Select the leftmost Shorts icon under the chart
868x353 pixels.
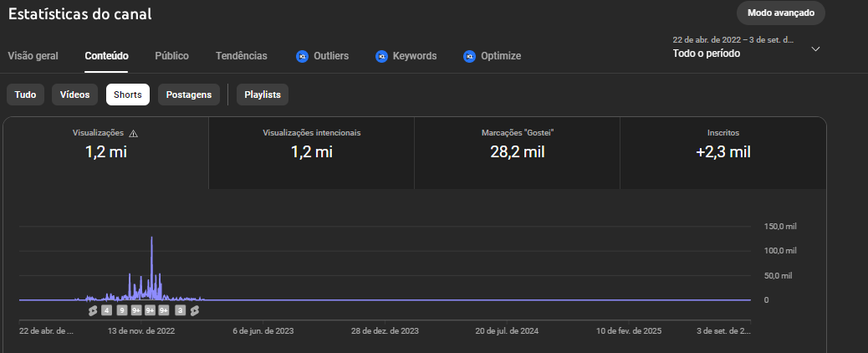(93, 310)
